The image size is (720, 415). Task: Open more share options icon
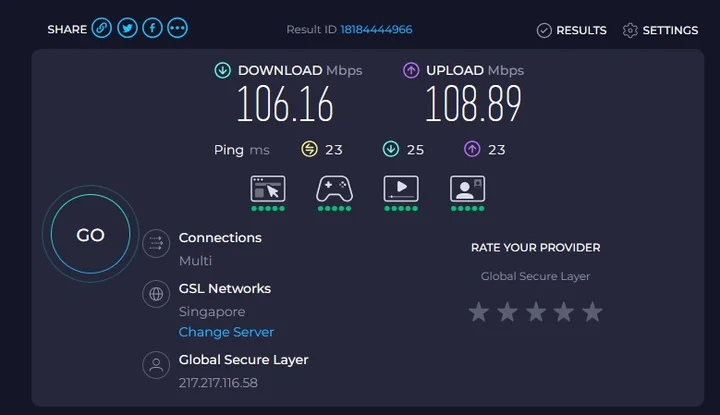[178, 29]
